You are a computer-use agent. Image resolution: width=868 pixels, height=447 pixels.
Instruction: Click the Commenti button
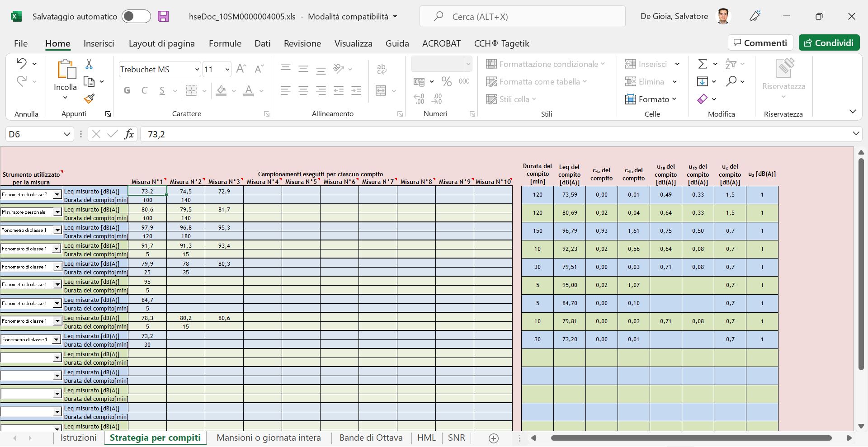[760, 43]
